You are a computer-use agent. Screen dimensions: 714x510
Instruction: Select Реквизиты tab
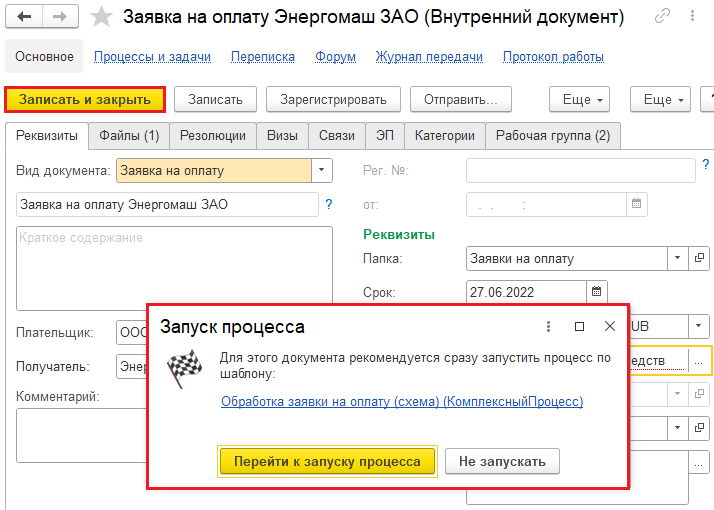pos(47,136)
